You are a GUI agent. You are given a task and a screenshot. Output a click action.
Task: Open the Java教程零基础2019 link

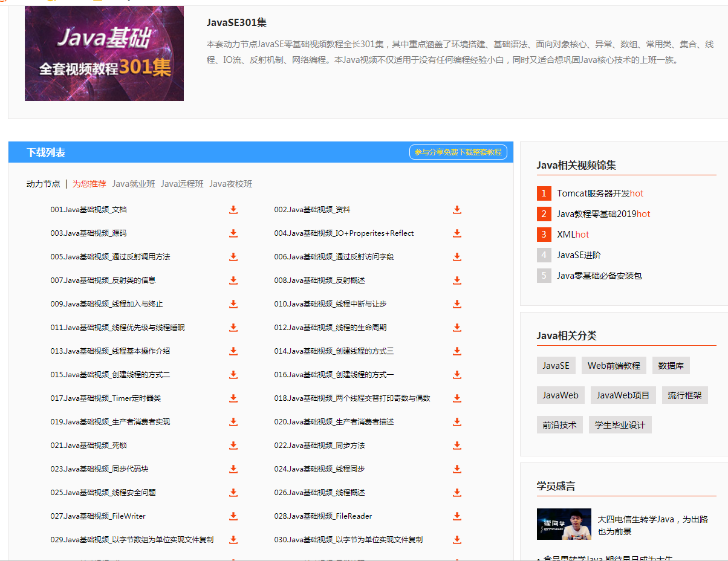596,214
